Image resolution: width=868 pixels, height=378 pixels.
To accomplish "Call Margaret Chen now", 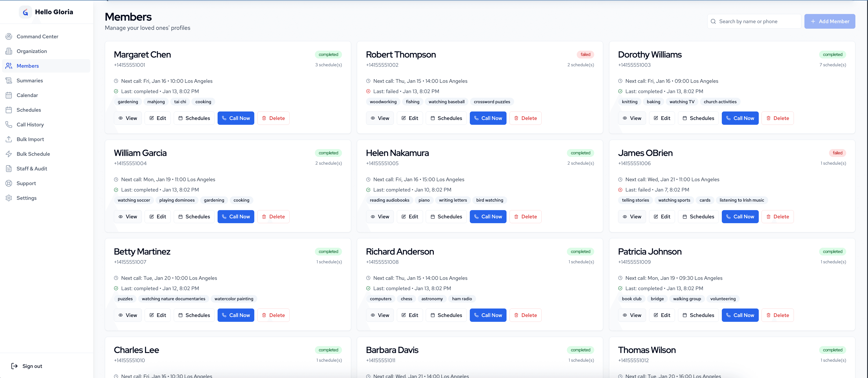I will point(235,118).
